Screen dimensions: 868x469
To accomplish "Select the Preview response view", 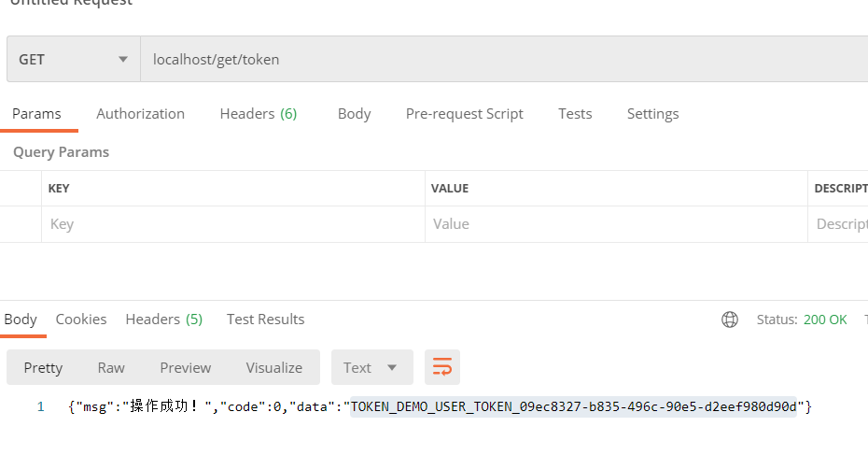I will click(186, 367).
